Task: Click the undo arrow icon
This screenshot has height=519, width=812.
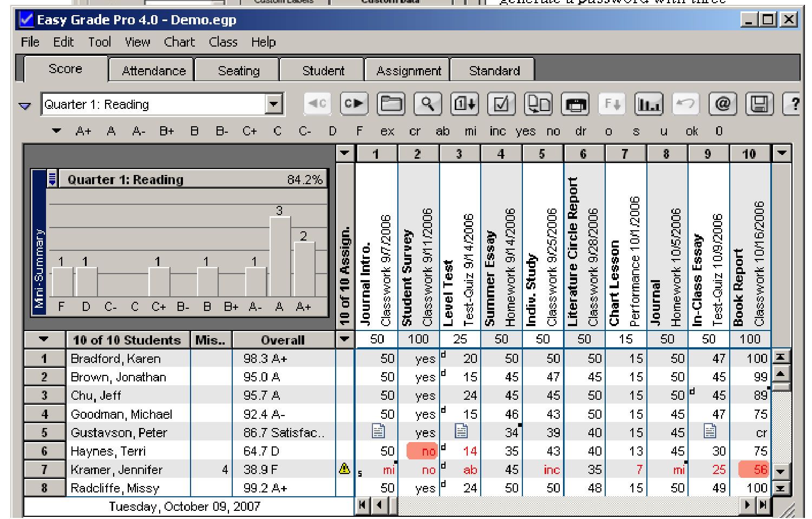Action: click(685, 105)
